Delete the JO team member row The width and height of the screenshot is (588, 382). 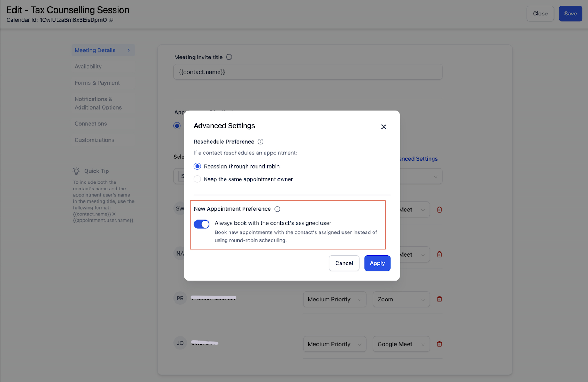440,344
